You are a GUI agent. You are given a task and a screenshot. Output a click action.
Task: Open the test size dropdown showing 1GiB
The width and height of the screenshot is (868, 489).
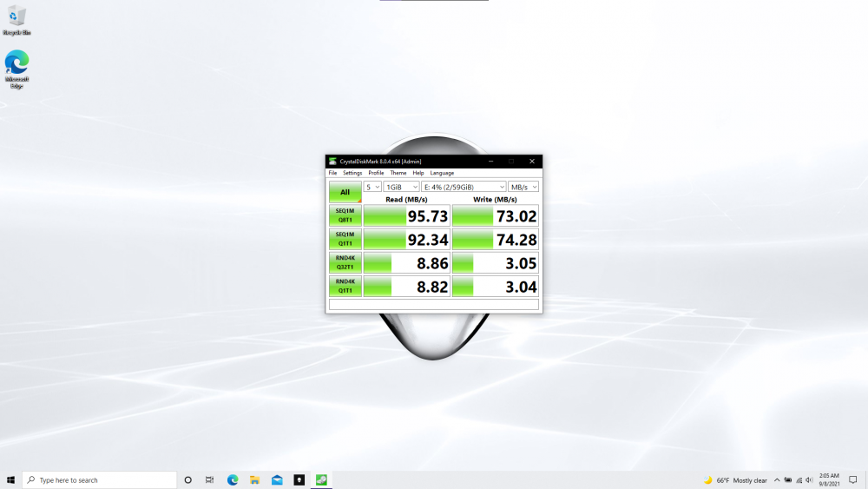point(401,188)
